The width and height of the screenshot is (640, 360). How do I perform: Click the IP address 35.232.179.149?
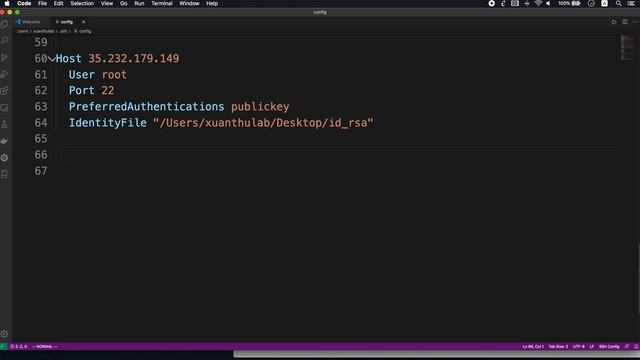click(133, 58)
